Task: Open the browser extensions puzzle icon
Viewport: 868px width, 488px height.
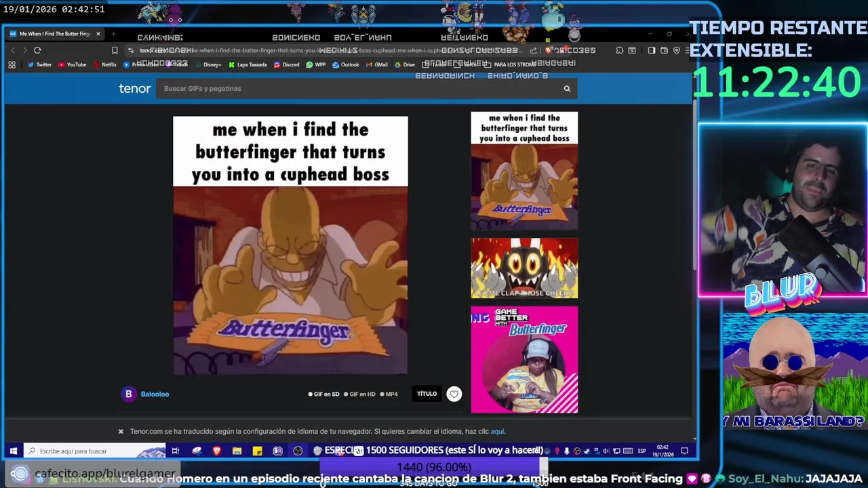Action: [x=619, y=50]
